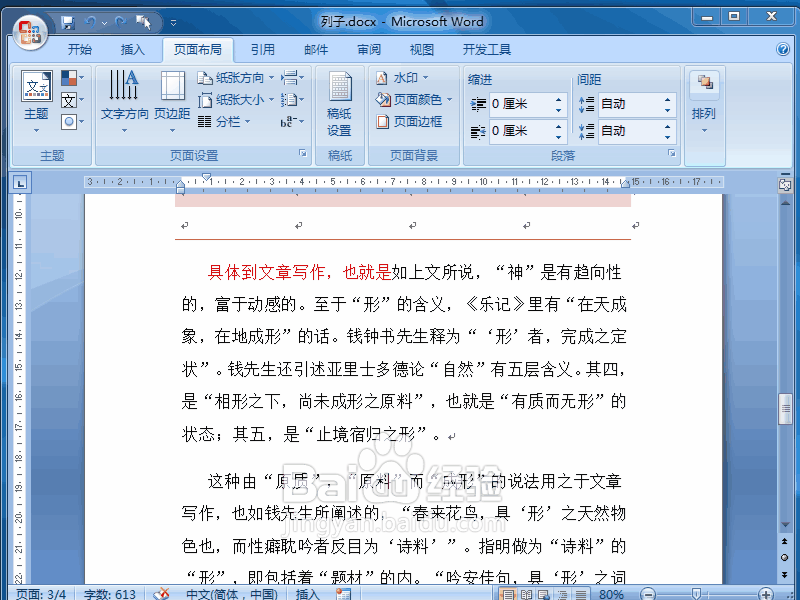Switch to Print Layout view
800x600 pixels.
pyautogui.click(x=508, y=594)
